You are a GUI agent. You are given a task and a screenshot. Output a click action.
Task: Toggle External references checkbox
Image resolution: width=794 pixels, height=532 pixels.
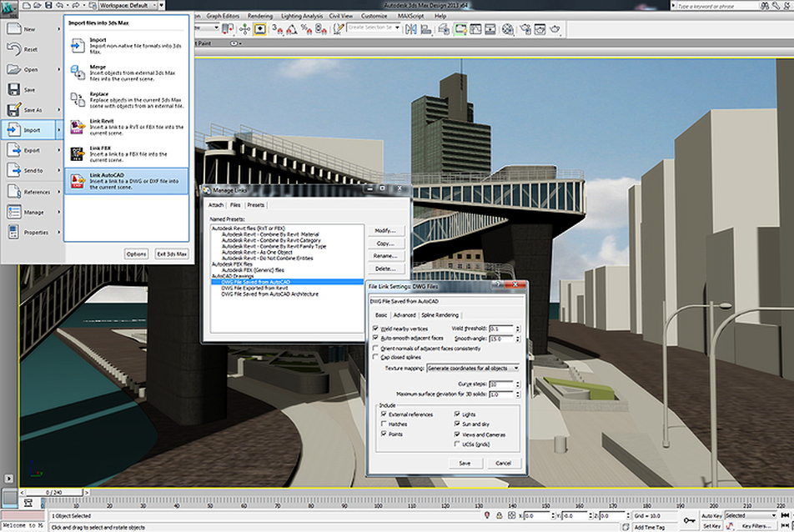tap(384, 414)
